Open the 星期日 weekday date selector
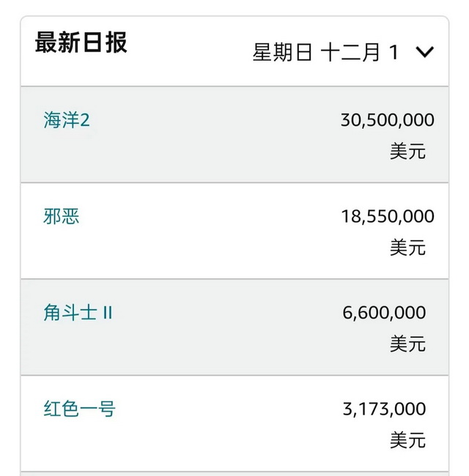The height and width of the screenshot is (476, 469). click(x=283, y=53)
